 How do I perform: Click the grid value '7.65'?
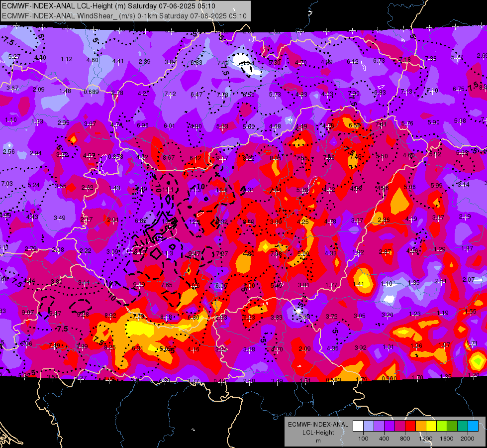[167, 285]
